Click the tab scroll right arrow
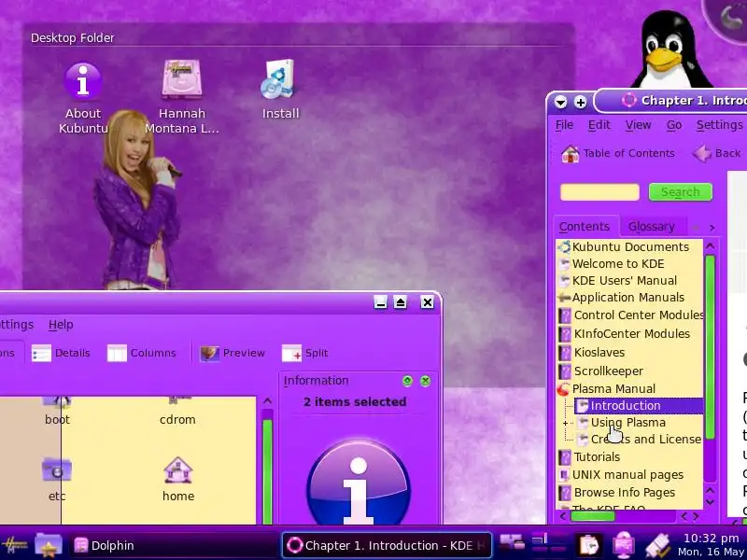The height and width of the screenshot is (560, 747). (x=712, y=228)
